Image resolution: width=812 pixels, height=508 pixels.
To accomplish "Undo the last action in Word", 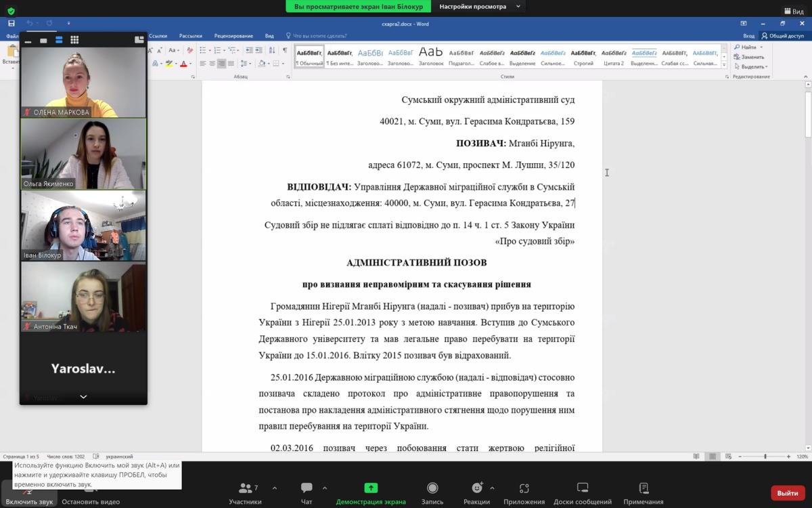I will [29, 24].
